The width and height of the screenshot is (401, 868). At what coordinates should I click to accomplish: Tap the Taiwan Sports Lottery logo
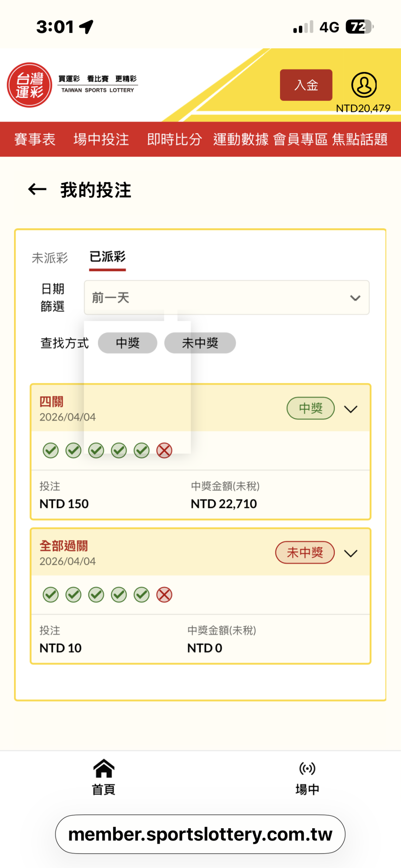pos(30,85)
